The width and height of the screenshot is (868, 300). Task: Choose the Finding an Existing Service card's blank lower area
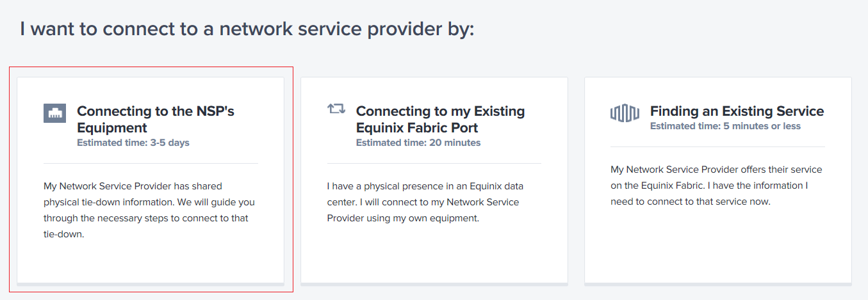point(718,246)
